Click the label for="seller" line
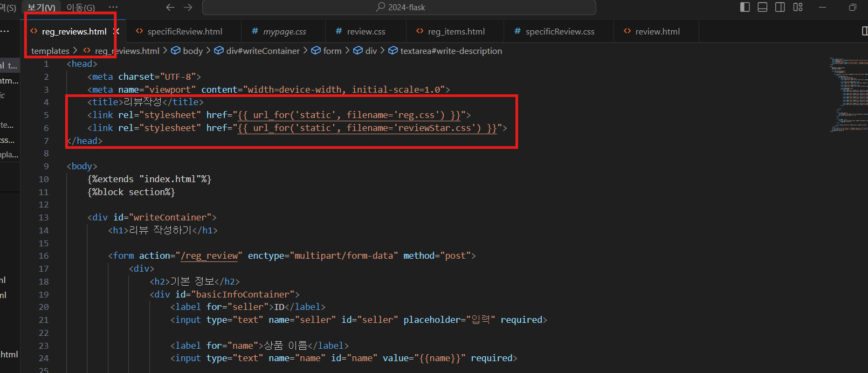 click(x=248, y=307)
